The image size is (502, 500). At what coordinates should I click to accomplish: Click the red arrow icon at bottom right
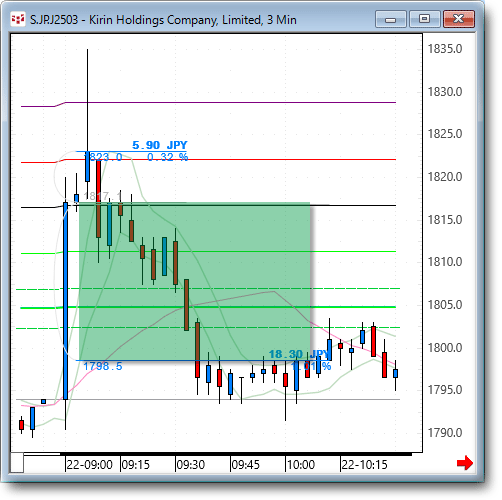point(465,463)
